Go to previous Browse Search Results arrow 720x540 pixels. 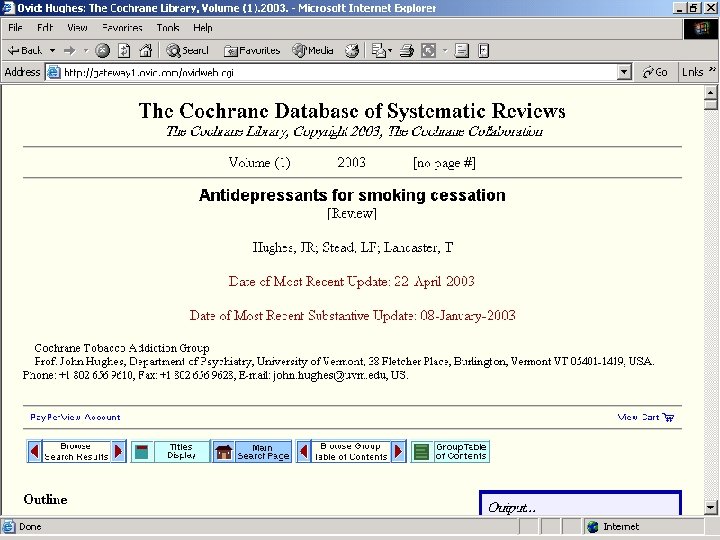(x=34, y=451)
